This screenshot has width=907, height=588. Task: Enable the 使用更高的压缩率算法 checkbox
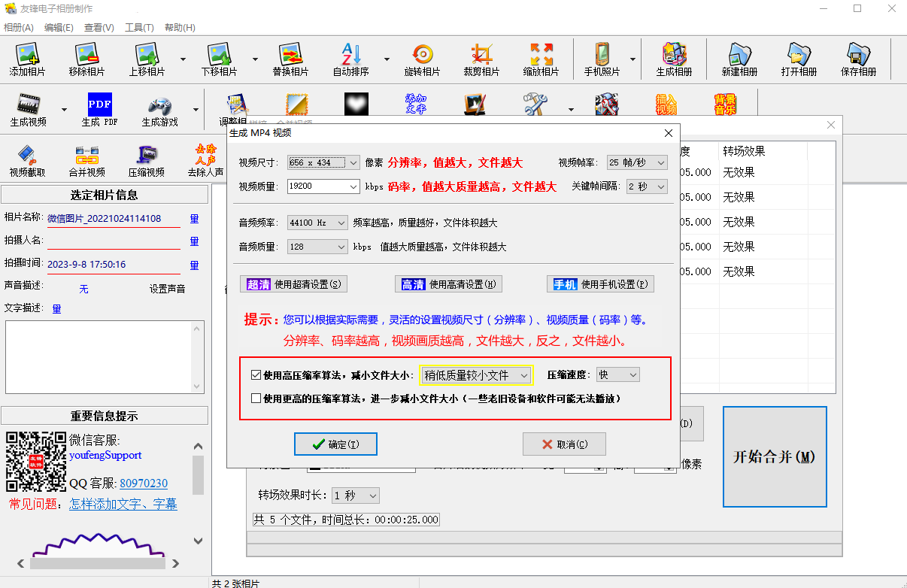(256, 398)
